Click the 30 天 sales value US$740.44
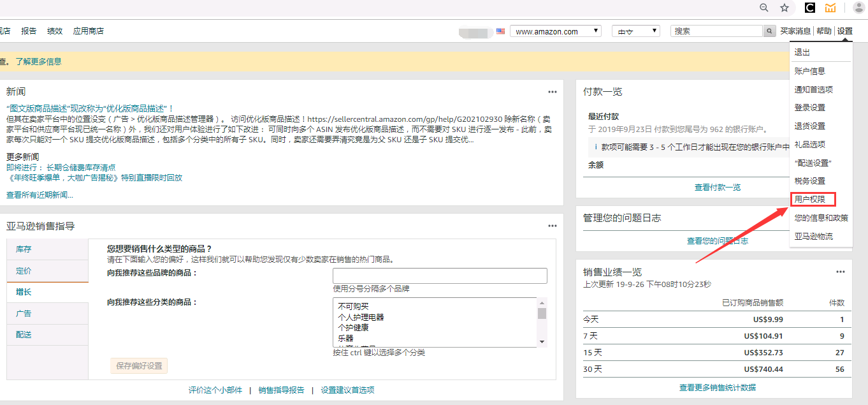Viewport: 868px width, 405px height. pyautogui.click(x=763, y=369)
